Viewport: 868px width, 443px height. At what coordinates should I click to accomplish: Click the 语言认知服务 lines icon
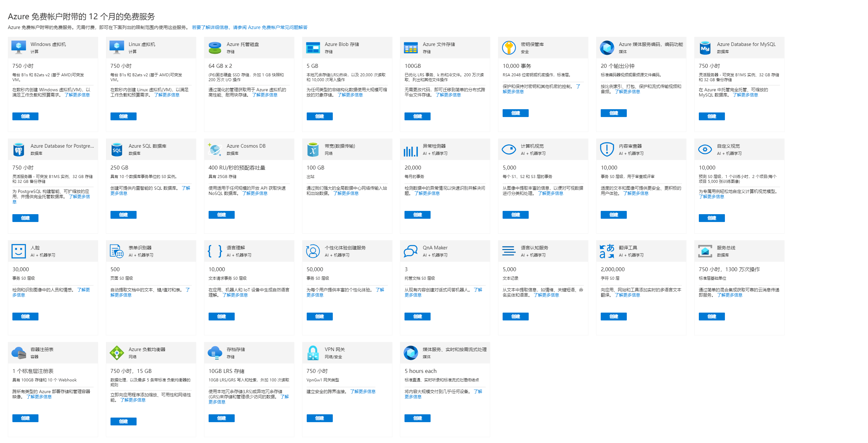[509, 251]
